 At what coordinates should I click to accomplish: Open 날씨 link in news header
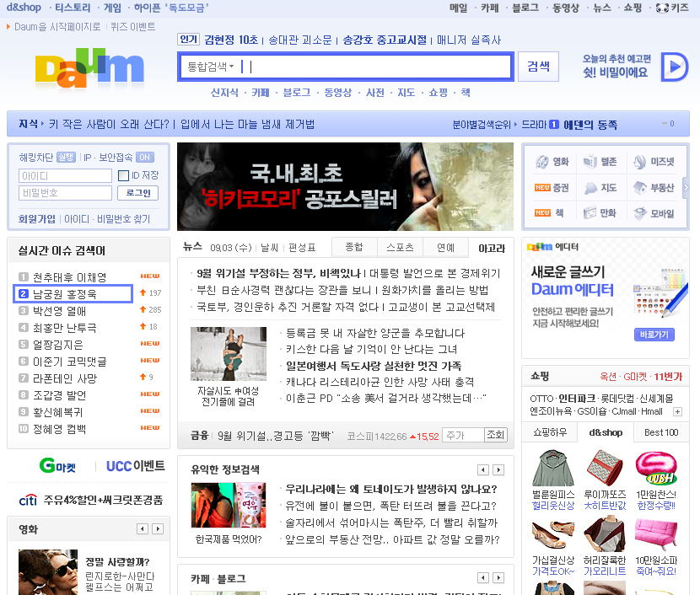pyautogui.click(x=269, y=248)
